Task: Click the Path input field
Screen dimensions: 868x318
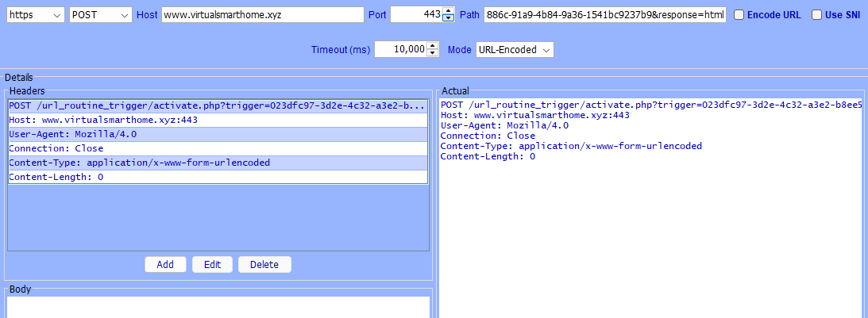Action: coord(604,15)
